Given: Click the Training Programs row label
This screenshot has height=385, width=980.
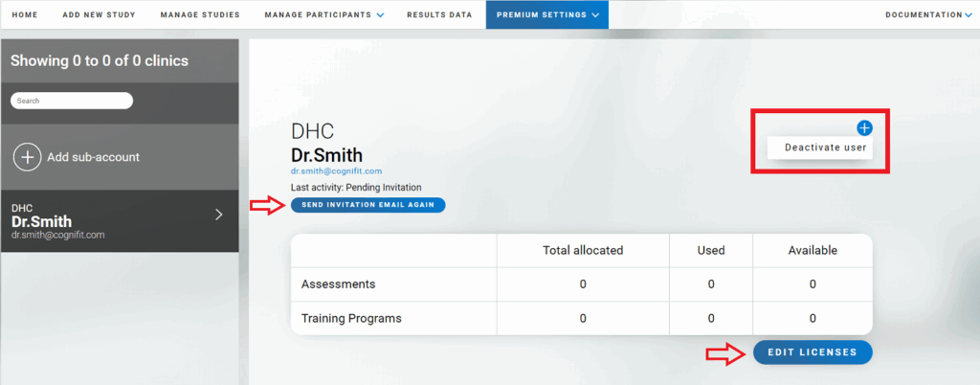Looking at the screenshot, I should (351, 318).
